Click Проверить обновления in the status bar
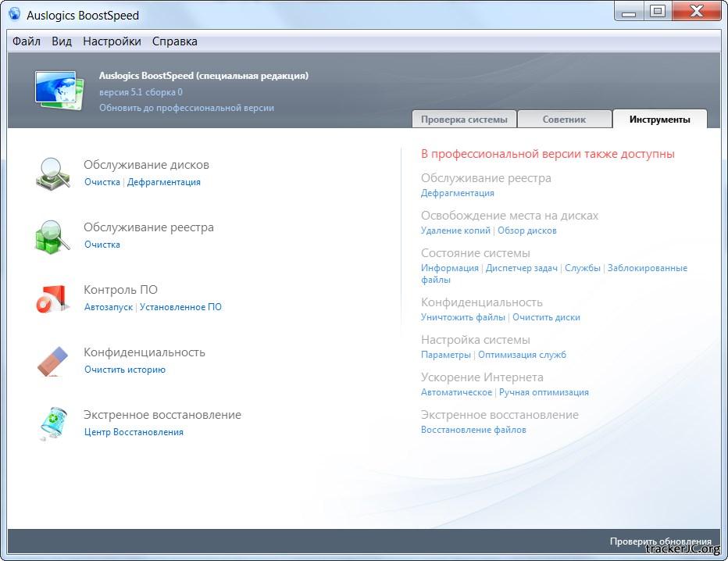728x561 pixels. point(660,541)
